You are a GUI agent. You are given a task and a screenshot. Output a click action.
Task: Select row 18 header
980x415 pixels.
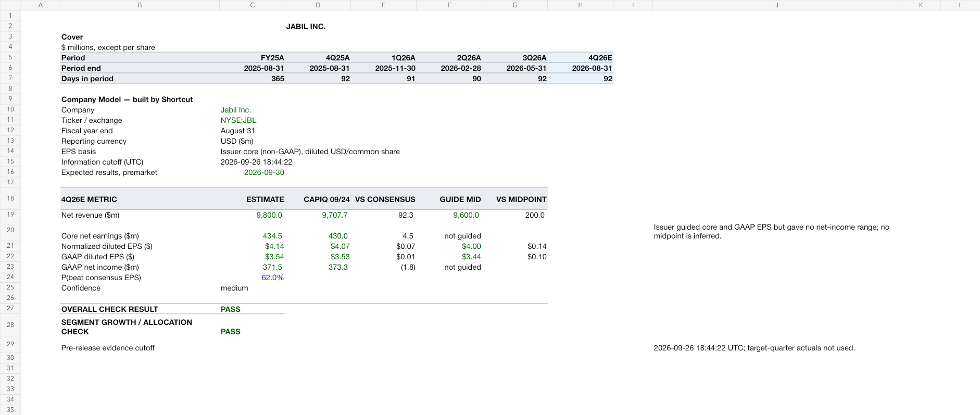(10, 198)
